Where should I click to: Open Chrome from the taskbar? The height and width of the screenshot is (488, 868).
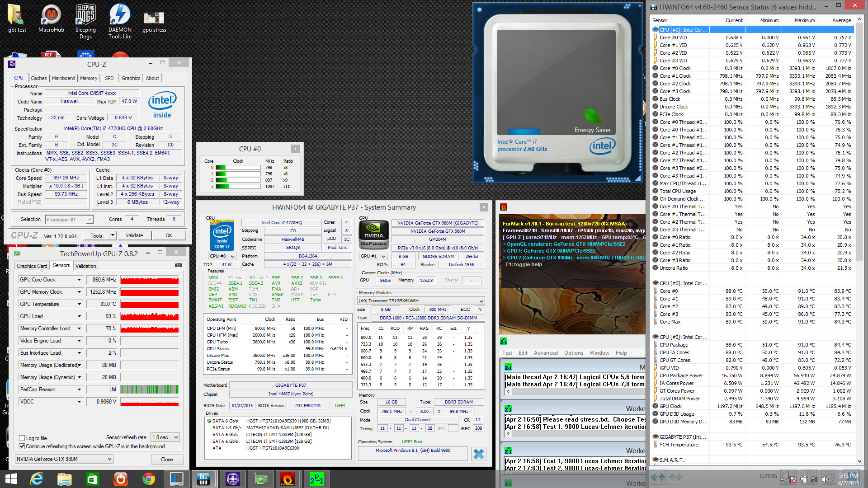pos(148,479)
